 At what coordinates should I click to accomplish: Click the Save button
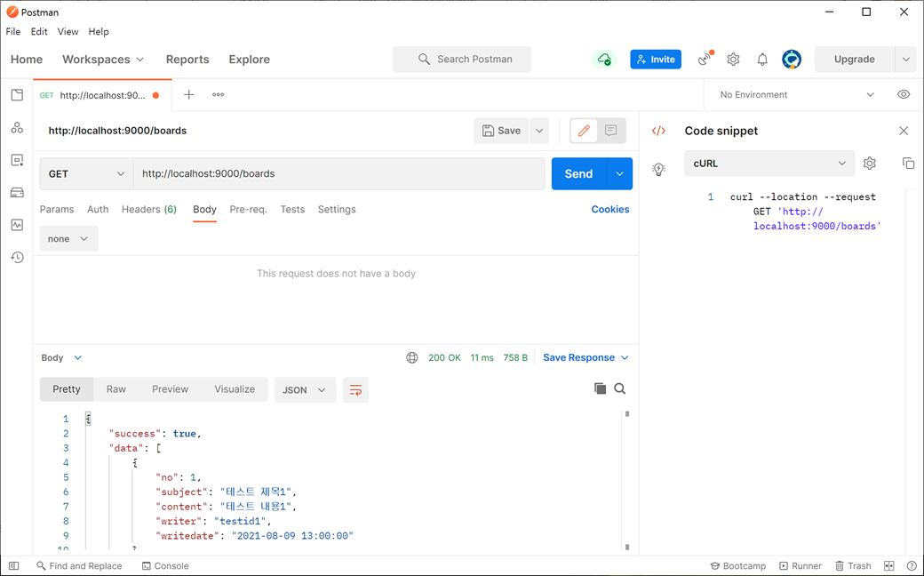501,131
